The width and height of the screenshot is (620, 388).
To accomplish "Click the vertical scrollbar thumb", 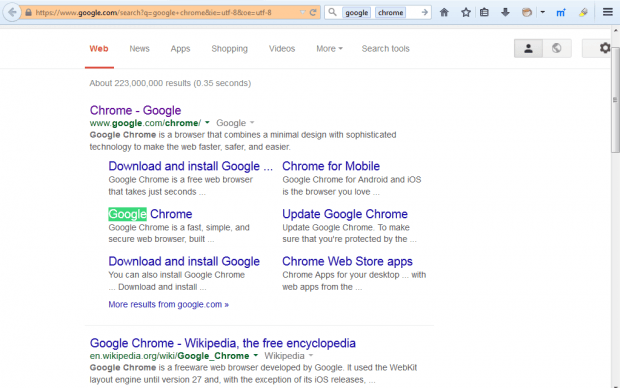I will click(615, 100).
